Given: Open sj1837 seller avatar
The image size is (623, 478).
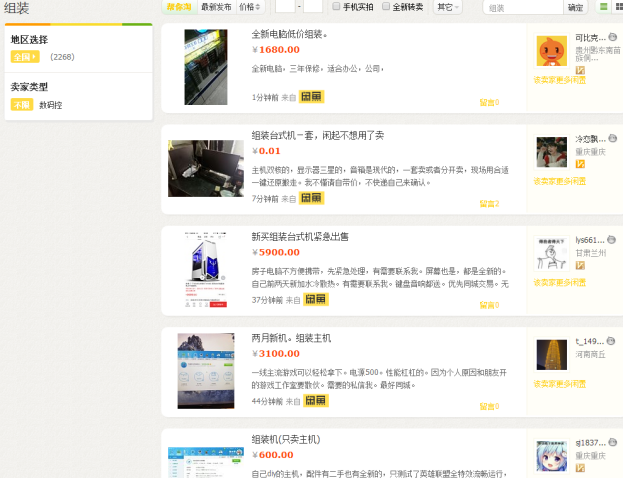Looking at the screenshot, I should coord(551,456).
